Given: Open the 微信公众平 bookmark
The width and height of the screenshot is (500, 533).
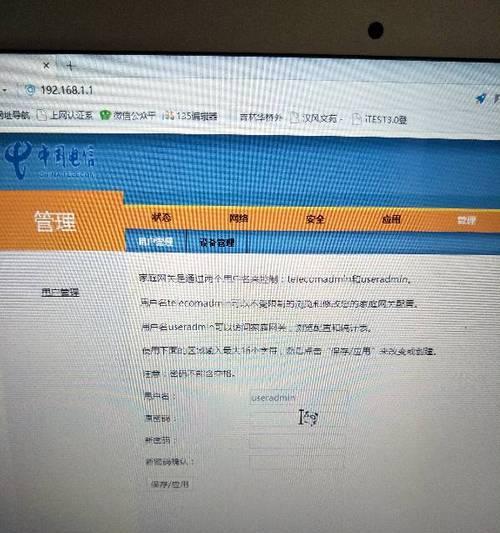Looking at the screenshot, I should pyautogui.click(x=127, y=116).
